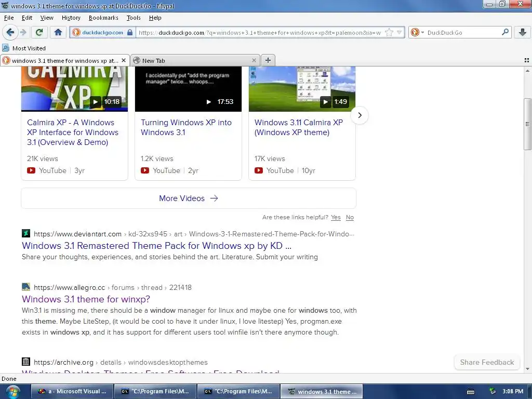The width and height of the screenshot is (532, 399).
Task: Open Windows 3.1 theme for winxp? result
Action: (86, 299)
